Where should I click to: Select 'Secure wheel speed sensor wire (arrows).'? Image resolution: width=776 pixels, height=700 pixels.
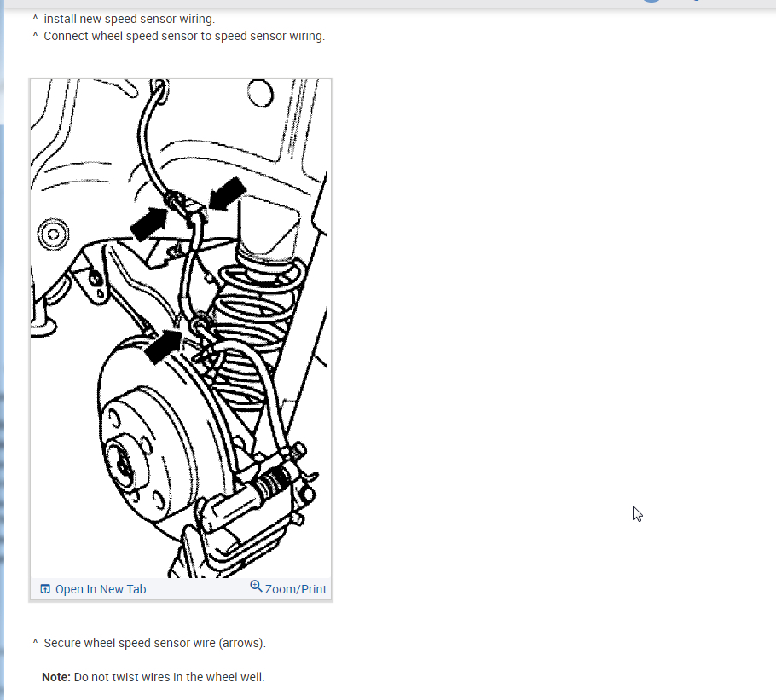coord(155,643)
